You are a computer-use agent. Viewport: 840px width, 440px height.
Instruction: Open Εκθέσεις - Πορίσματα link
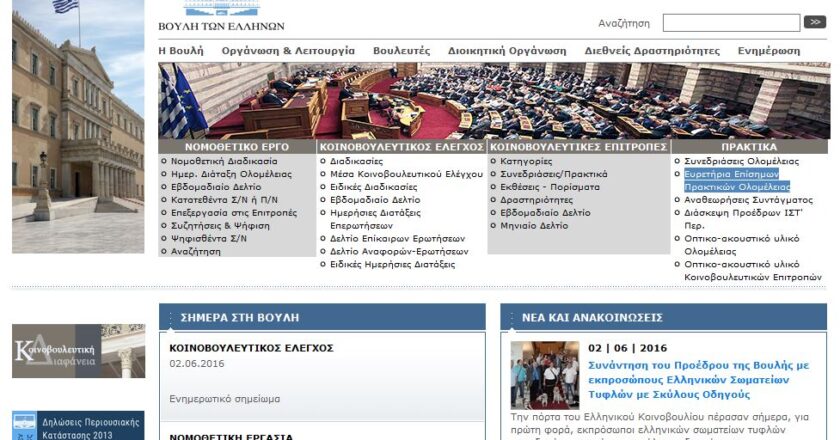[x=550, y=187]
